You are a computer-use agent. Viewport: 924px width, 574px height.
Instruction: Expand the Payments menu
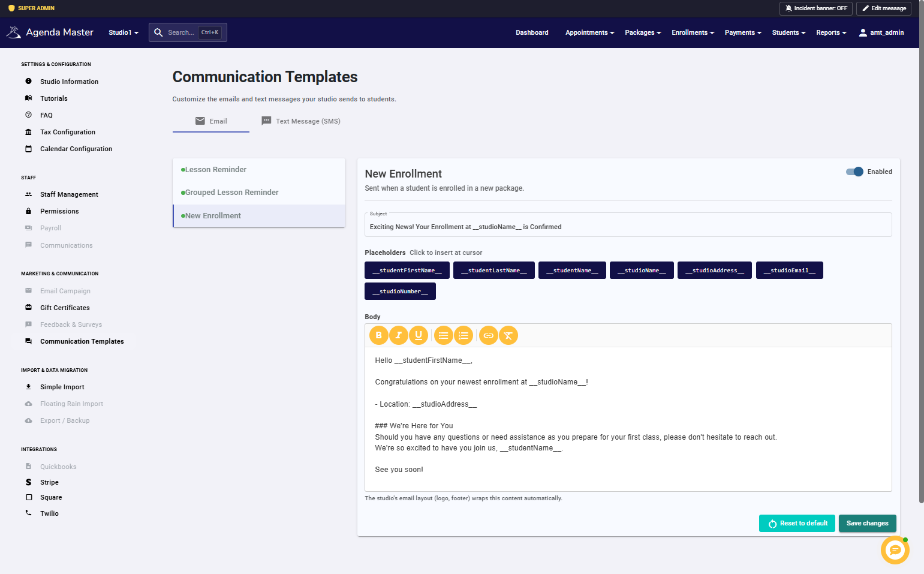coord(743,32)
